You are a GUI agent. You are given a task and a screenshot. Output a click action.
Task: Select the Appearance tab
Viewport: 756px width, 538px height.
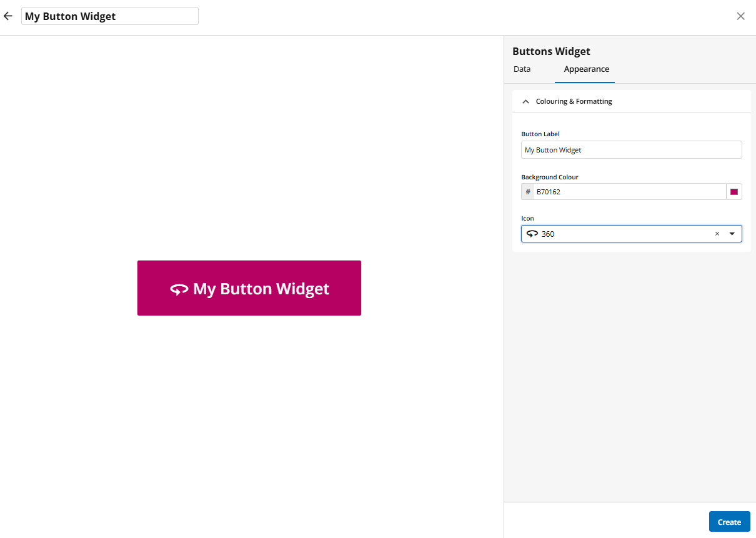point(587,69)
